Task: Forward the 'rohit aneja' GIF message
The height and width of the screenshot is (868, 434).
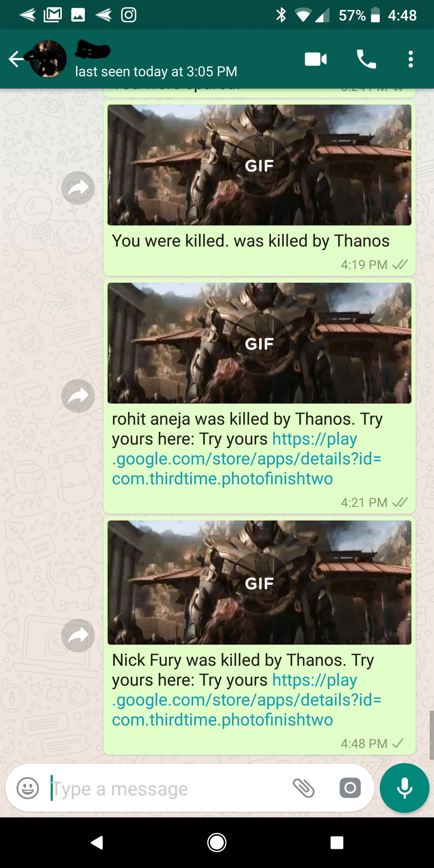Action: 78,396
